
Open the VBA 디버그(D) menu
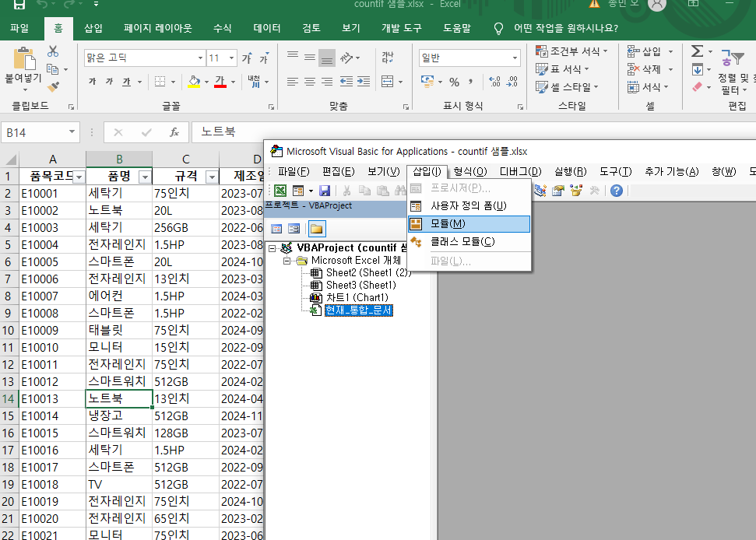(521, 171)
